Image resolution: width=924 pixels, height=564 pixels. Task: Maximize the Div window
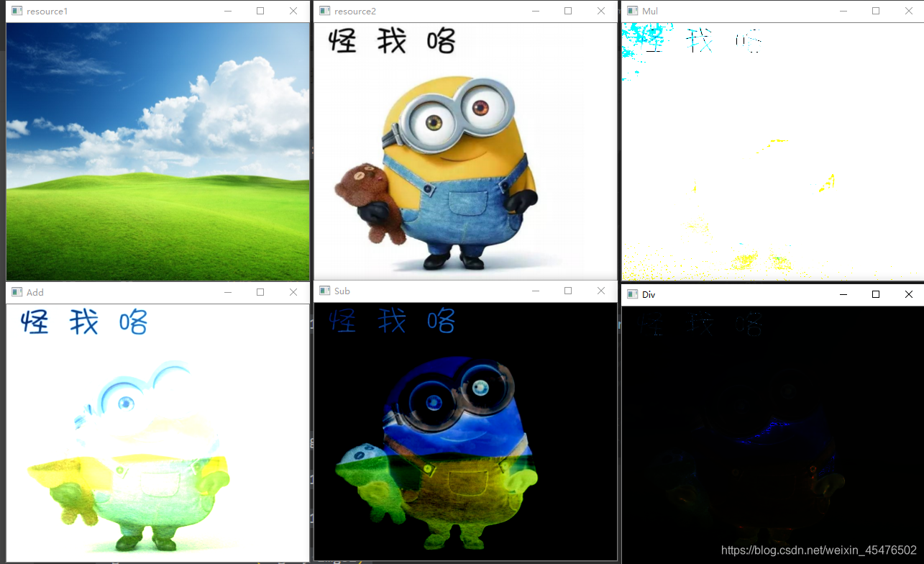click(x=876, y=294)
